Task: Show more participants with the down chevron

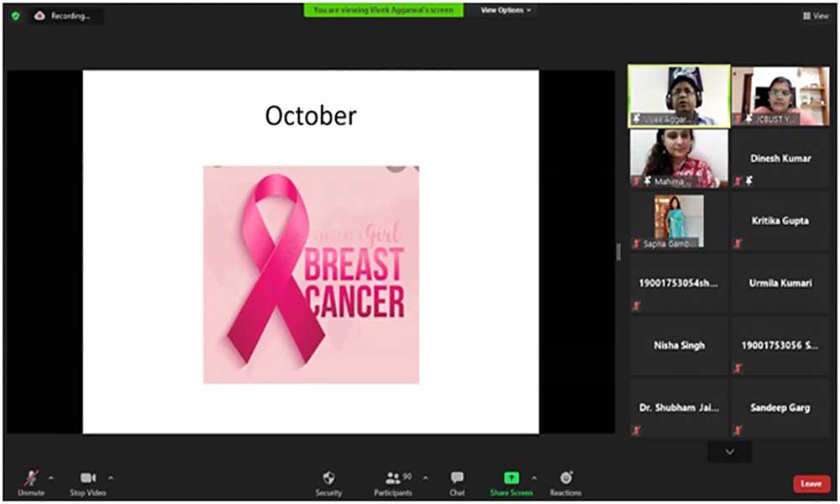Action: 730,452
